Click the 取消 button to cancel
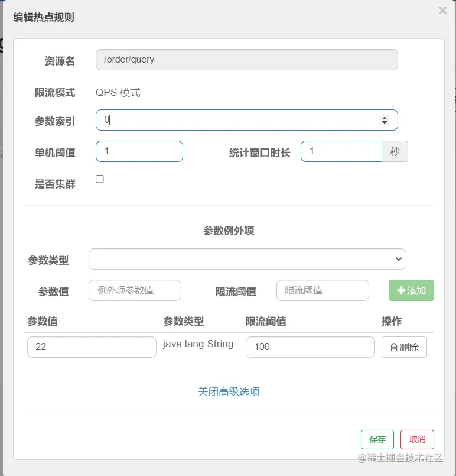 tap(417, 439)
